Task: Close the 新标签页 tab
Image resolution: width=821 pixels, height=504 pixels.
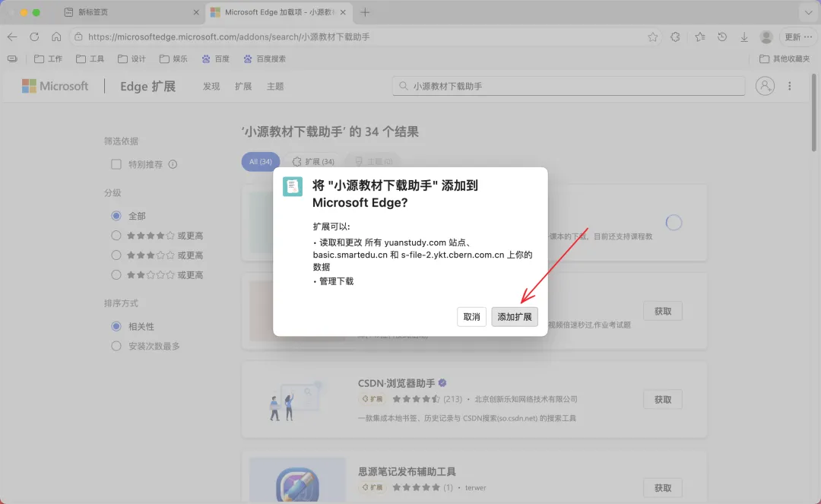Action: click(x=196, y=12)
